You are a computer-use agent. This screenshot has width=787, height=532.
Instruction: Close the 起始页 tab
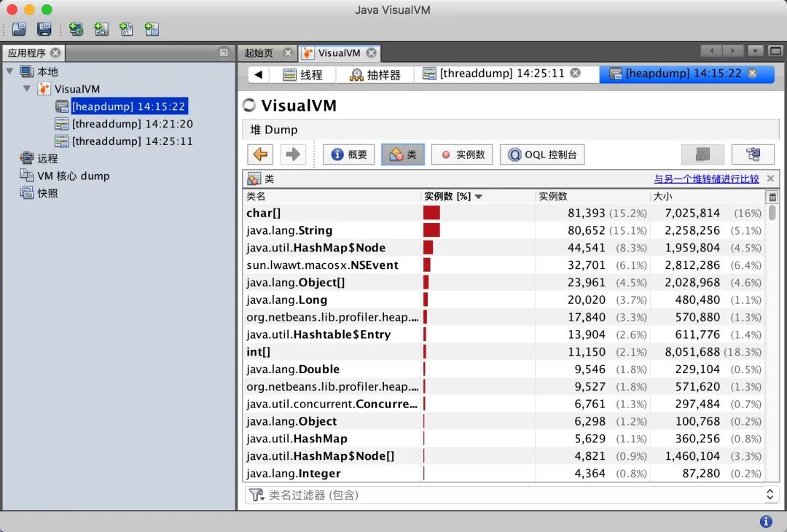click(288, 52)
